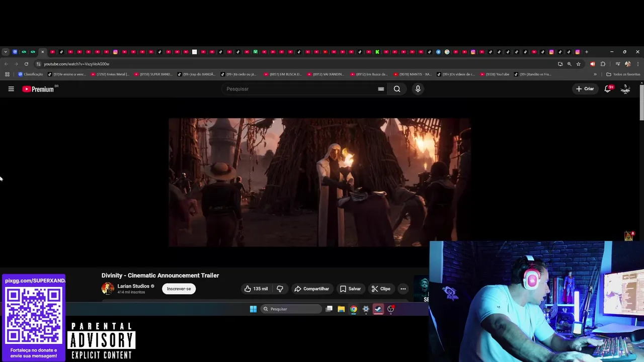Dislike the video with thumbs down
This screenshot has height=362, width=644.
[280, 289]
